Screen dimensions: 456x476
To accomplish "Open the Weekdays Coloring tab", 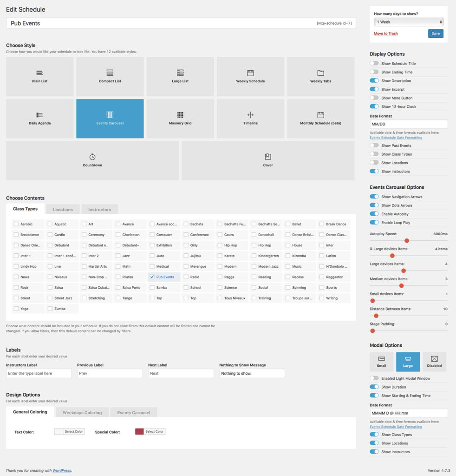I will 82,413.
